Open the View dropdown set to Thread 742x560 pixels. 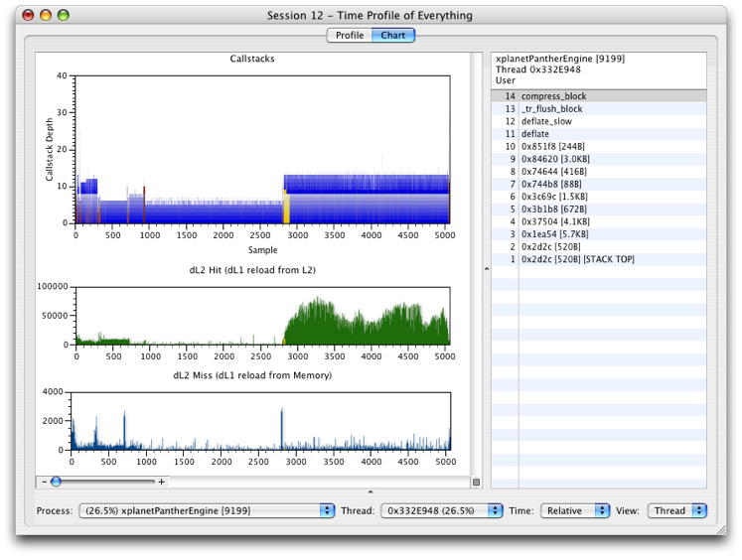tap(677, 510)
